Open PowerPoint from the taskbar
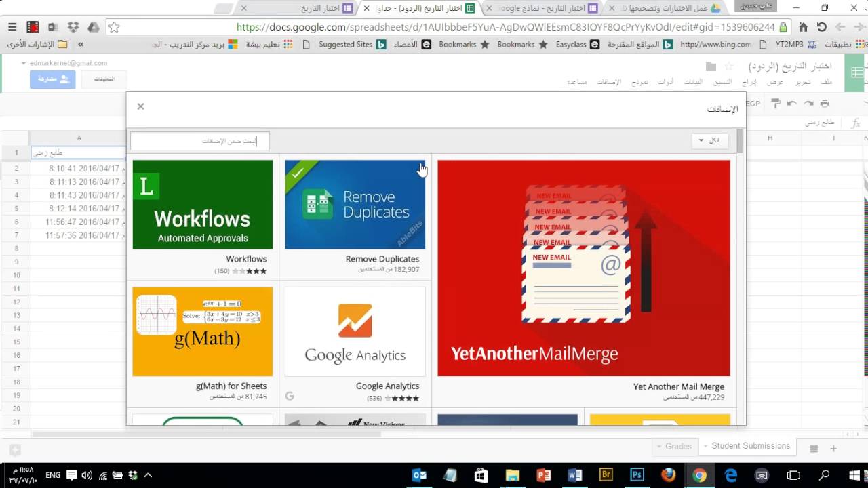The height and width of the screenshot is (488, 868). (543, 475)
